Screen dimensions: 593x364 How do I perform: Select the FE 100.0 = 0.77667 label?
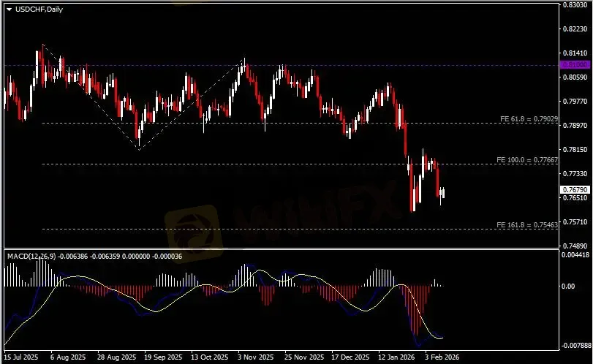pos(527,159)
